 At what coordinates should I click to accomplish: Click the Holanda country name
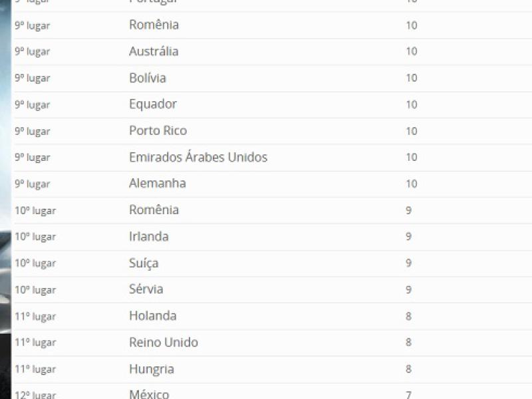click(153, 316)
